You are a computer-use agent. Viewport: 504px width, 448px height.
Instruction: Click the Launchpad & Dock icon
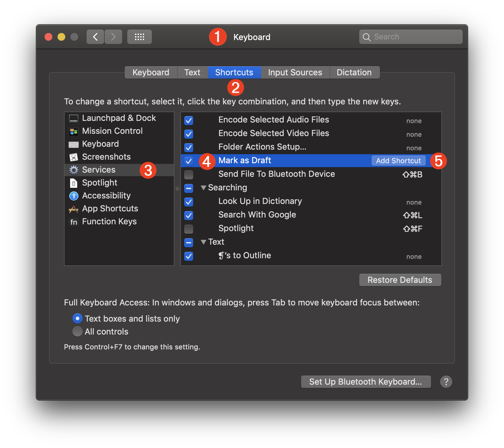tap(74, 118)
